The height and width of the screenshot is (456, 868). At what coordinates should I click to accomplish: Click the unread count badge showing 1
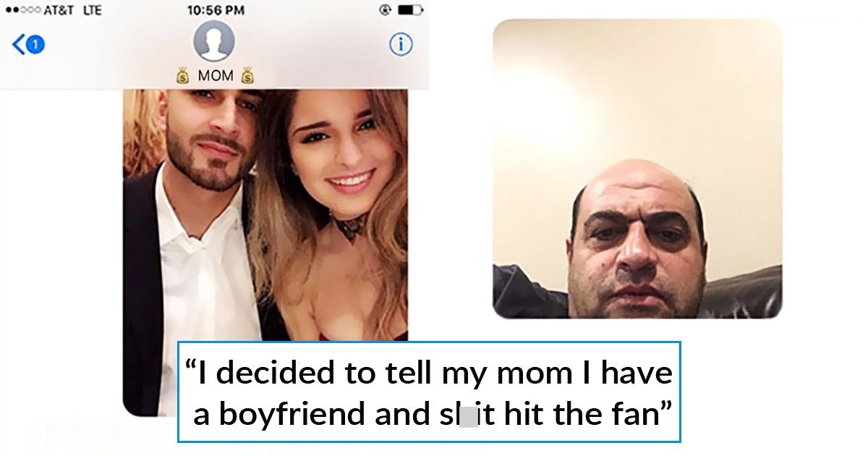[35, 45]
